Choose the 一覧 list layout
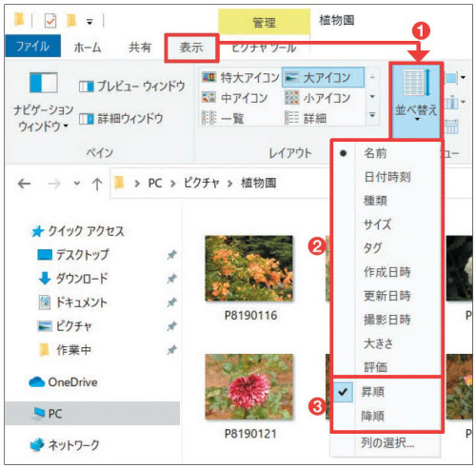 point(223,118)
